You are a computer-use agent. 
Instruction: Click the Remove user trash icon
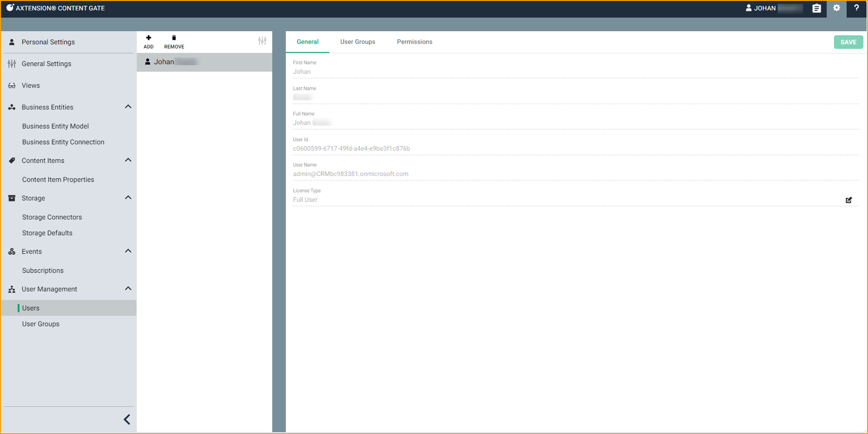[174, 38]
